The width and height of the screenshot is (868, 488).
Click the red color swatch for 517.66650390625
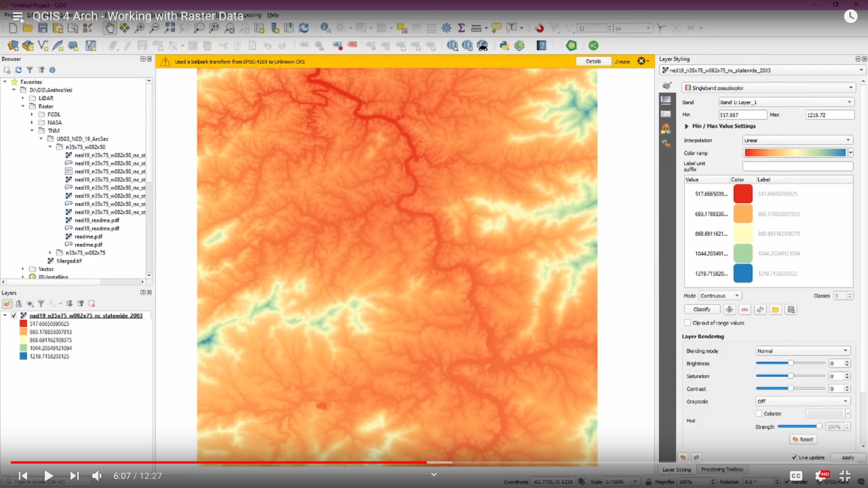tap(743, 193)
